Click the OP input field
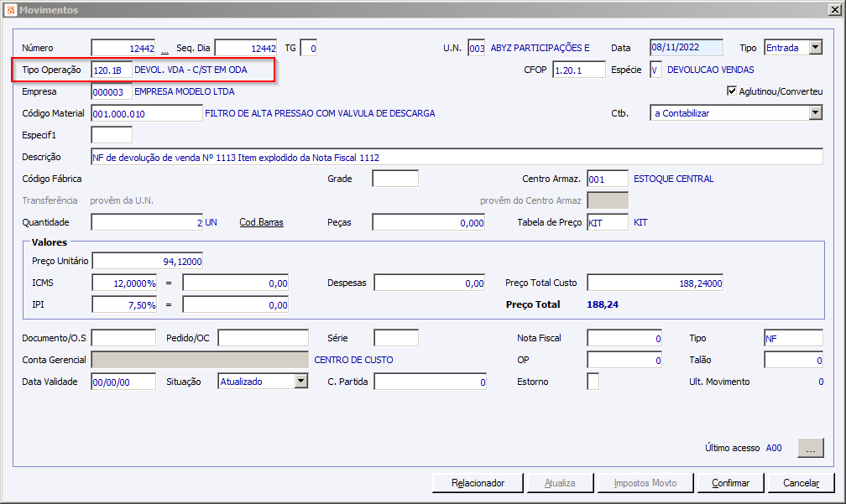The width and height of the screenshot is (846, 504). 624,360
